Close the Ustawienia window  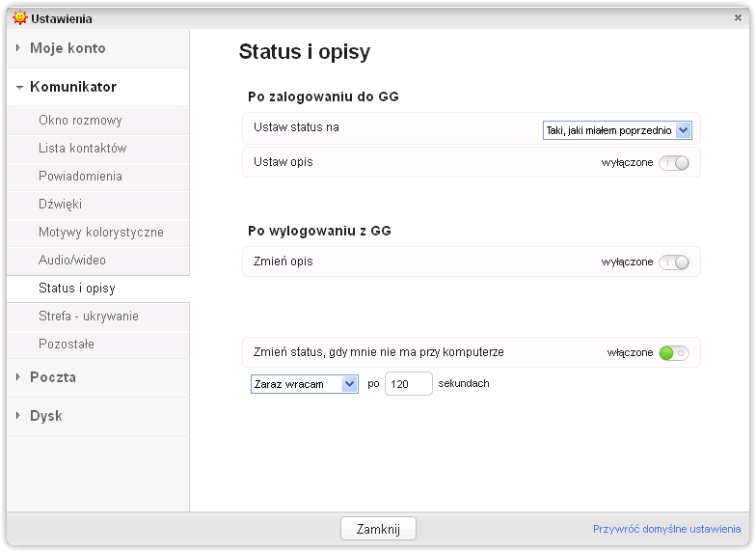[738, 17]
